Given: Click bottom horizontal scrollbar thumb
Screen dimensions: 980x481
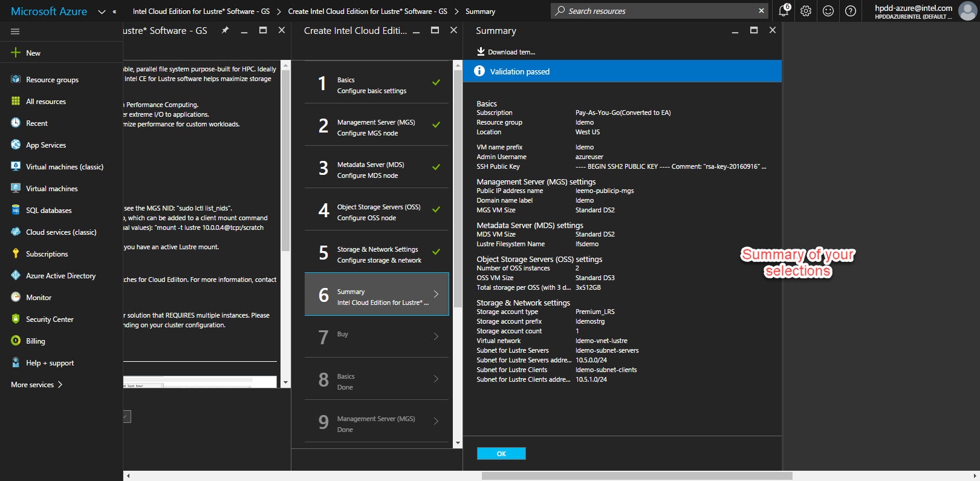Looking at the screenshot, I should [637, 476].
